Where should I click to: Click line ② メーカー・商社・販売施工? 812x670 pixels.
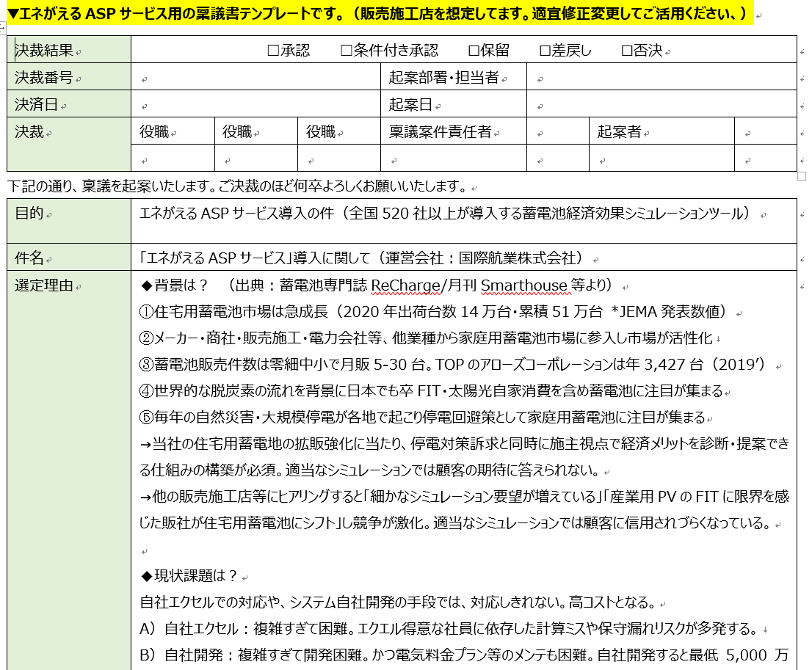pos(426,338)
